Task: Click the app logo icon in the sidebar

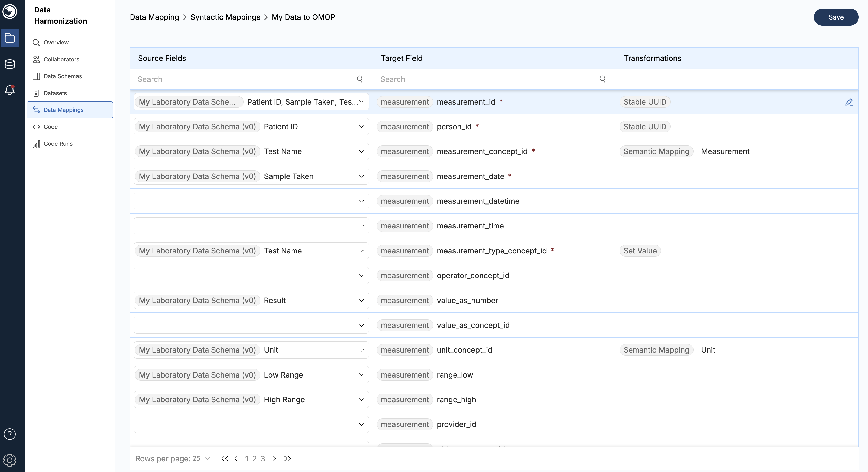Action: point(10,12)
